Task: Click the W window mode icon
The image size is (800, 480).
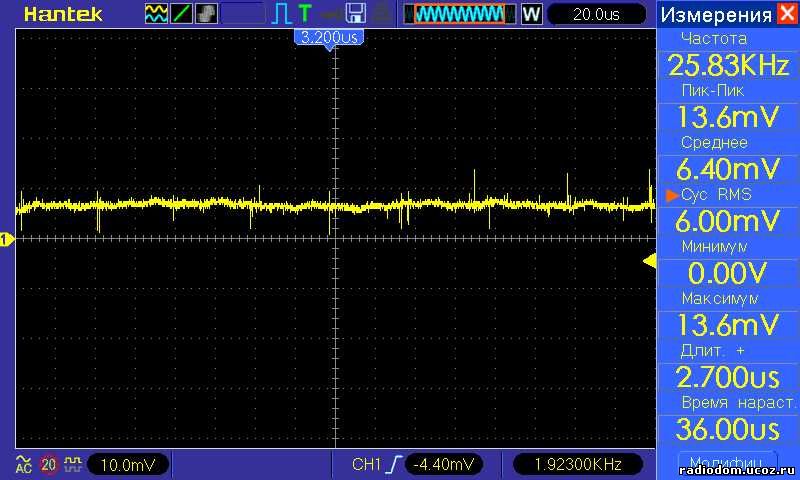Action: click(531, 14)
